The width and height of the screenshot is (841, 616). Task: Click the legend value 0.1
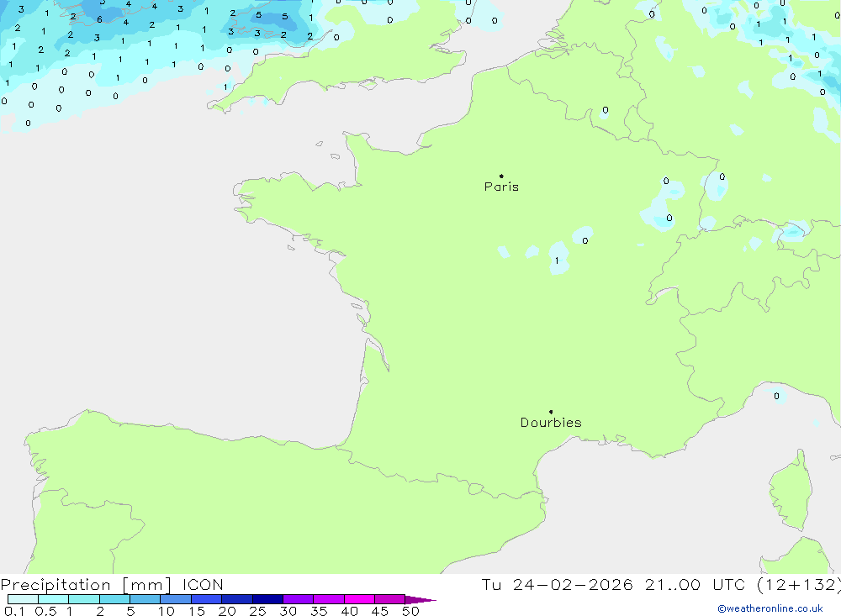pyautogui.click(x=14, y=611)
